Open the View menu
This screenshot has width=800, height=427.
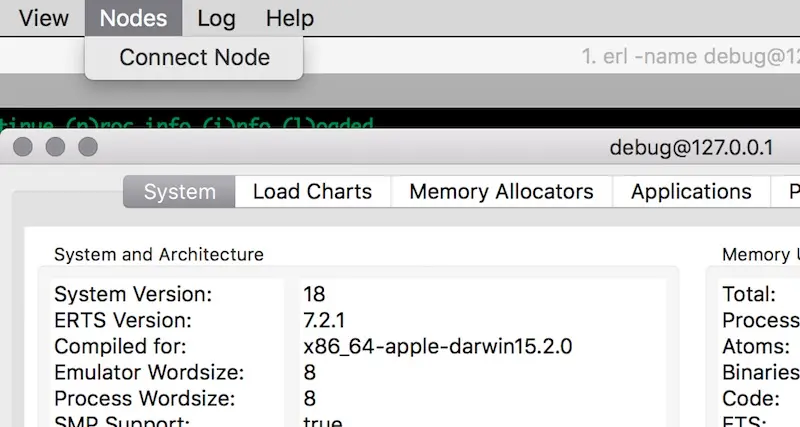[43, 18]
